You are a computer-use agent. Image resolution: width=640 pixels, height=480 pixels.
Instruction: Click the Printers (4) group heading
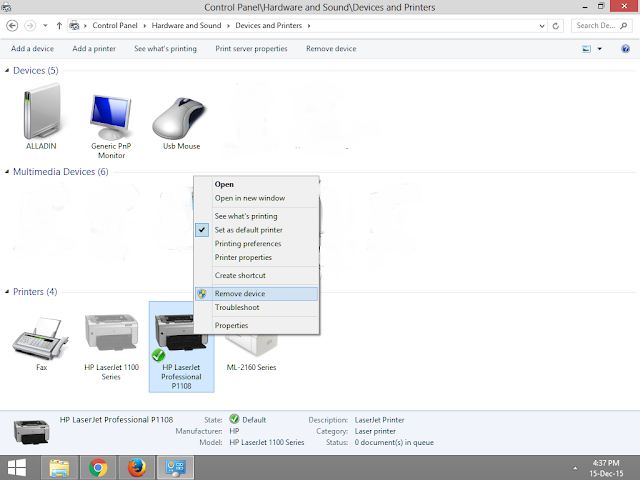point(35,292)
